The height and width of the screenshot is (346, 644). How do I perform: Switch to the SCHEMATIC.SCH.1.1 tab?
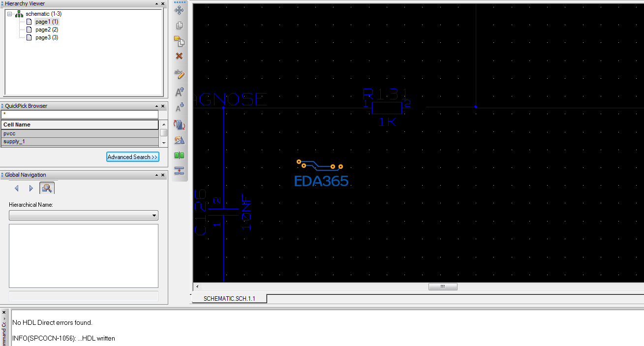[229, 299]
